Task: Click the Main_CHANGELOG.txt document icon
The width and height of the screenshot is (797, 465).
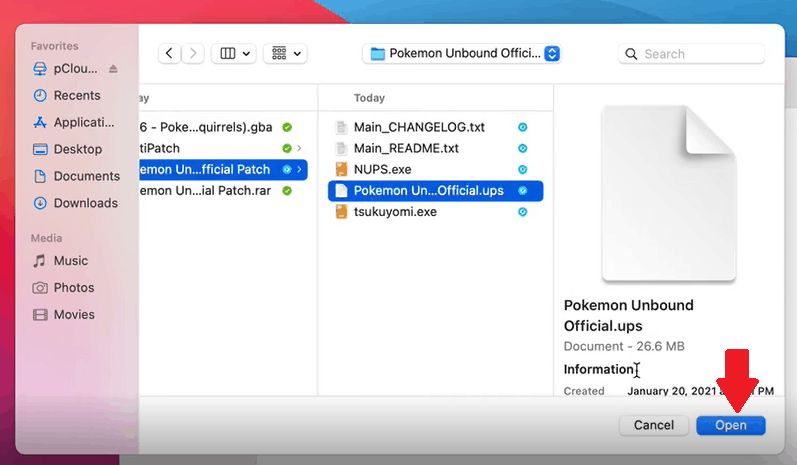Action: [342, 127]
